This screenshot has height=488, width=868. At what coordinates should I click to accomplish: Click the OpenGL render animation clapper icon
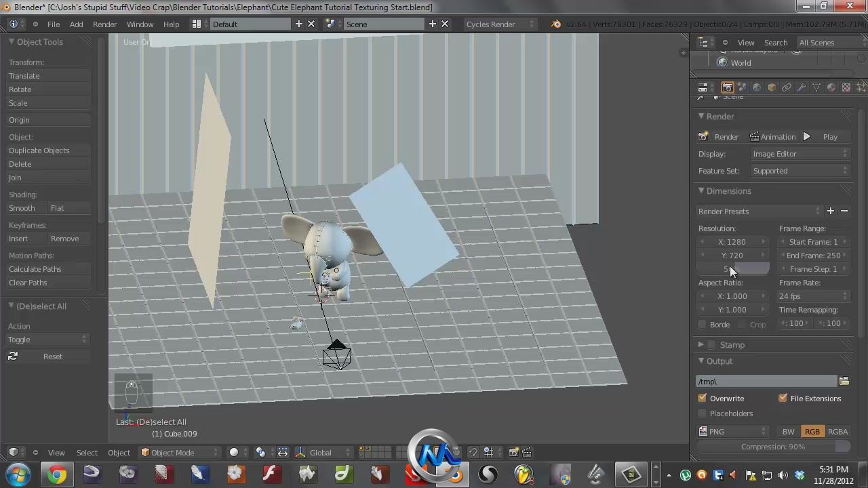(x=527, y=452)
